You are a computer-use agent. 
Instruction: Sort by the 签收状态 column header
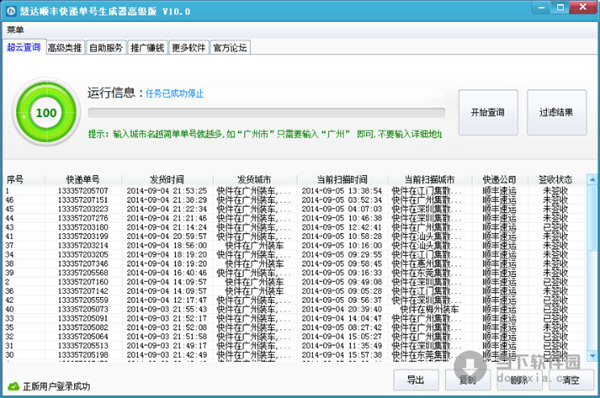tap(556, 179)
